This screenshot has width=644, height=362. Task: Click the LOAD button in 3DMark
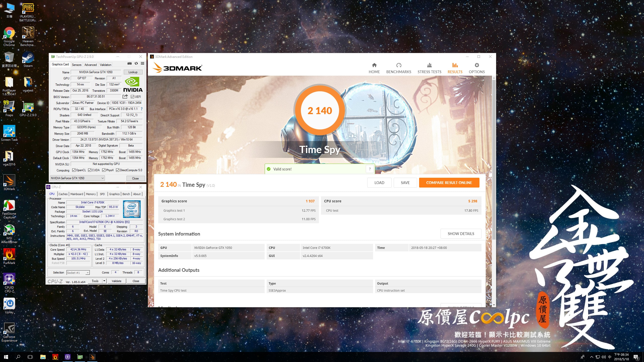pos(379,183)
